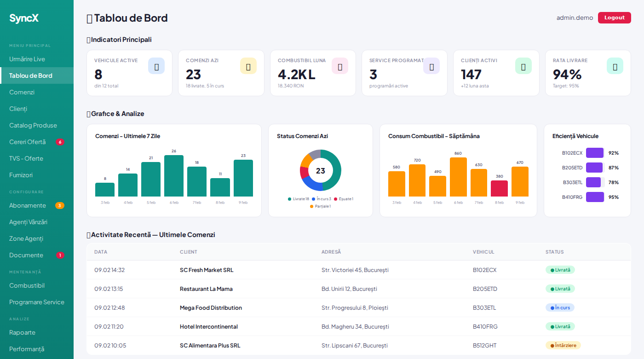Click the Logout button
Screen dimensions: 644x359
click(614, 17)
